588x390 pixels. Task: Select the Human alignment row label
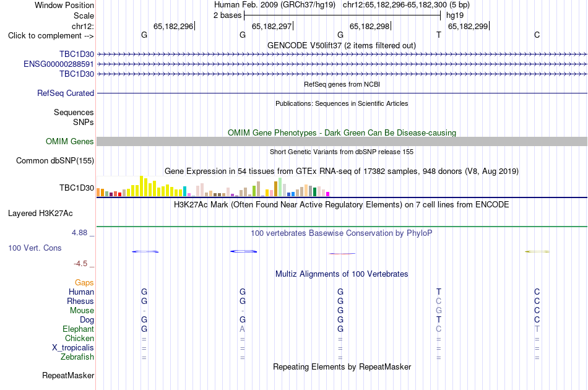(81, 292)
